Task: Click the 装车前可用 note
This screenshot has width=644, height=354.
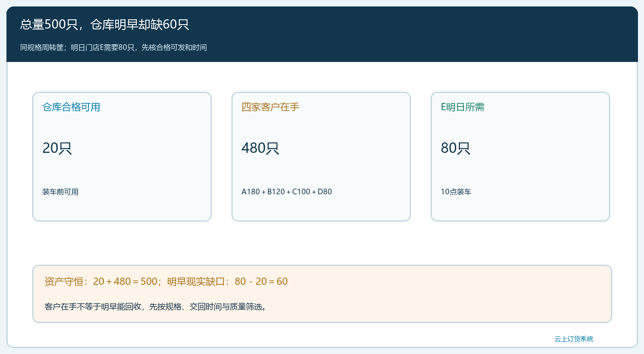Action: [60, 192]
